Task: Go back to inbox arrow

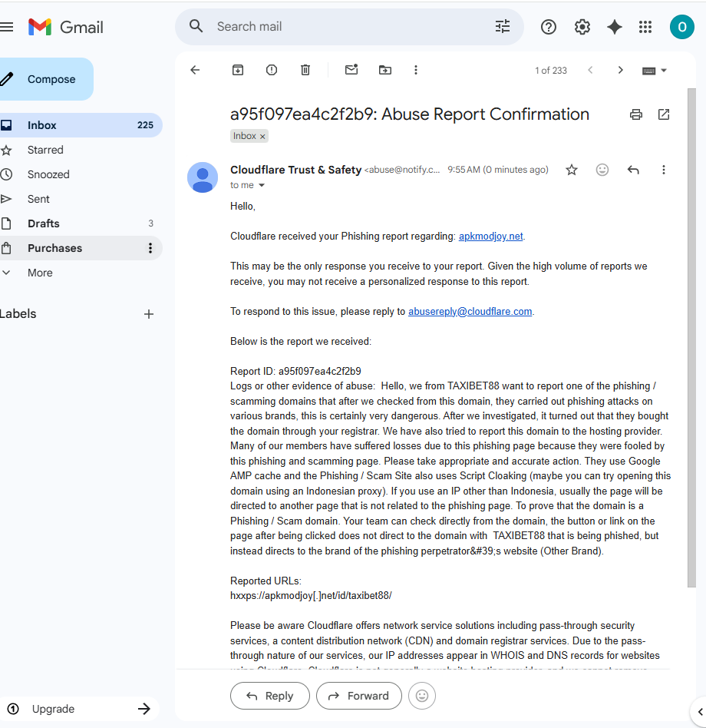Action: [x=195, y=70]
